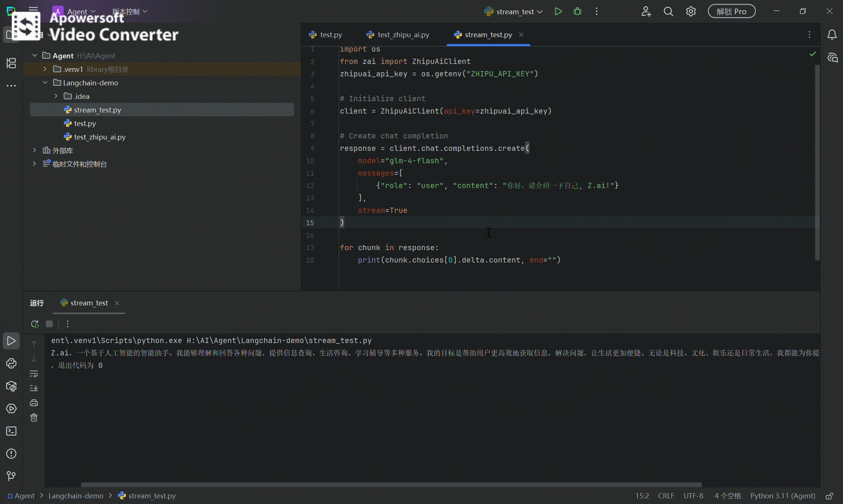Clear the console output with the trash icon
This screenshot has height=504, width=843.
coord(34,418)
